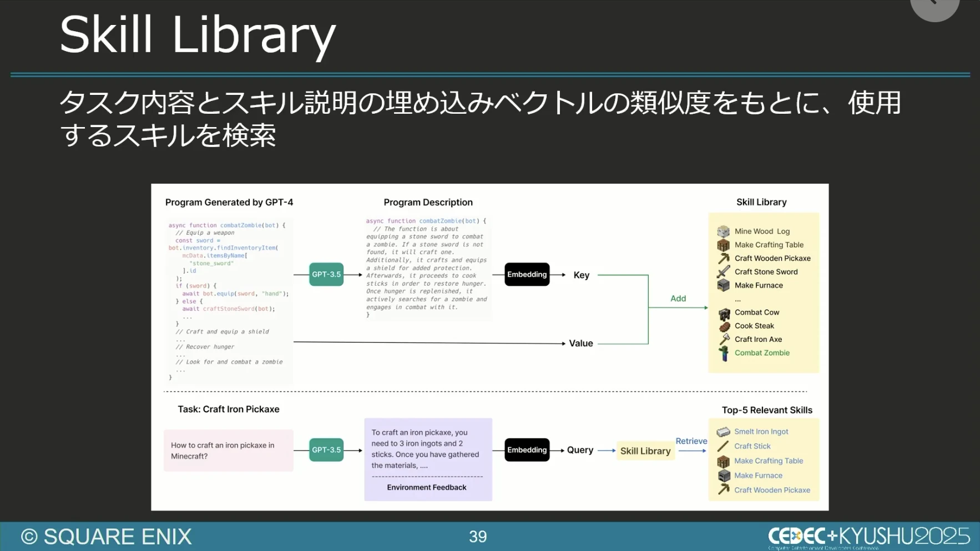Select the Craft Iron Axe icon

724,339
